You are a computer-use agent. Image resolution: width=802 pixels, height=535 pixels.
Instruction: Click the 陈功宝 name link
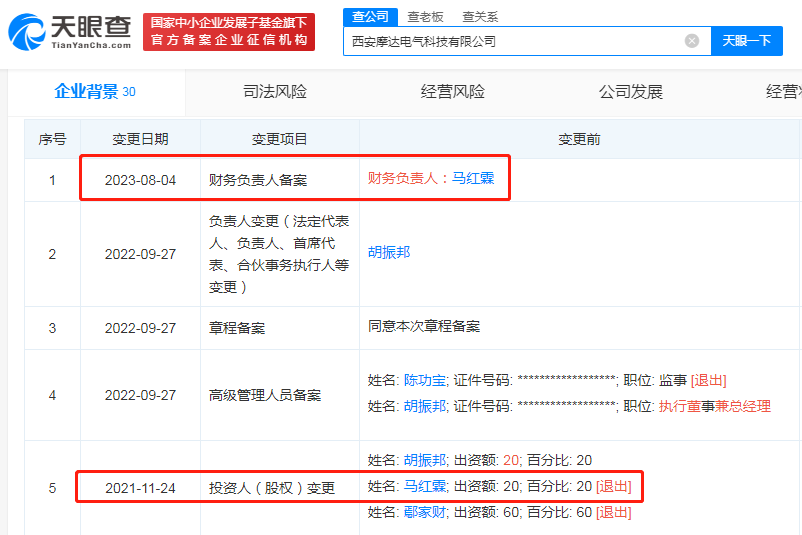tap(424, 380)
